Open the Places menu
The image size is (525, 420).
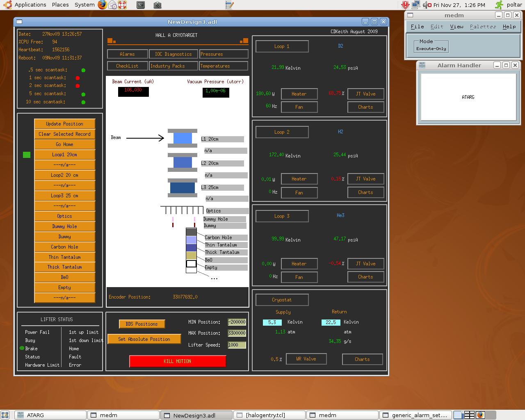click(60, 5)
